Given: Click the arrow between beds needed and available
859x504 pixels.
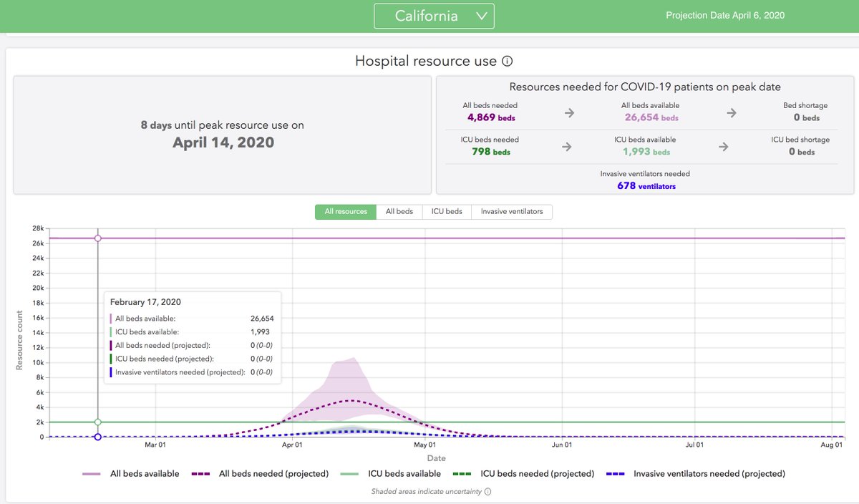Looking at the screenshot, I should tap(570, 113).
